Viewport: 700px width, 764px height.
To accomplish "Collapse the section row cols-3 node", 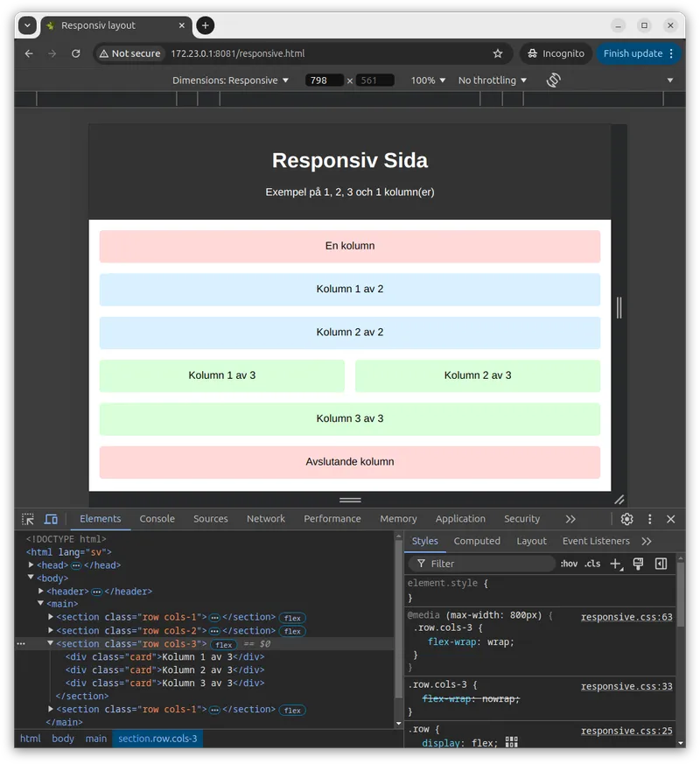I will [51, 644].
